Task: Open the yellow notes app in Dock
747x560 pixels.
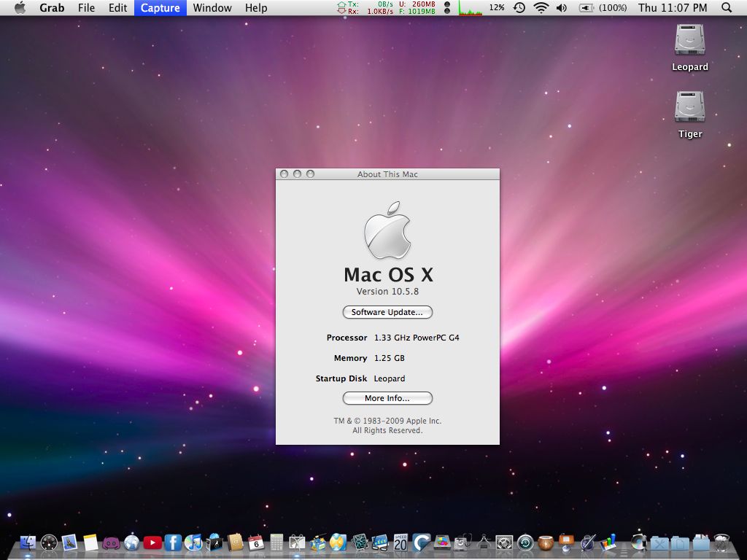Action: click(x=90, y=542)
